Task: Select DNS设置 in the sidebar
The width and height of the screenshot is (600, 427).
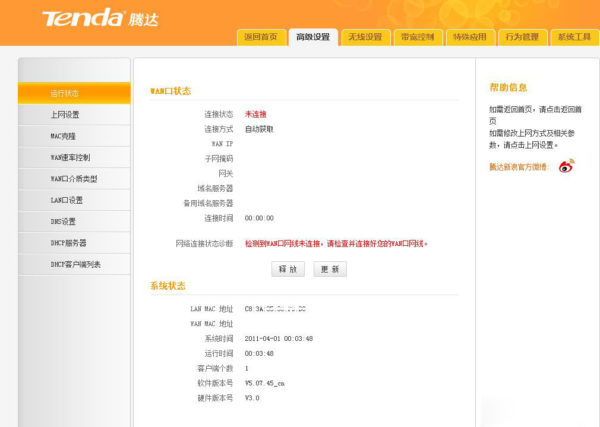Action: [x=74, y=221]
